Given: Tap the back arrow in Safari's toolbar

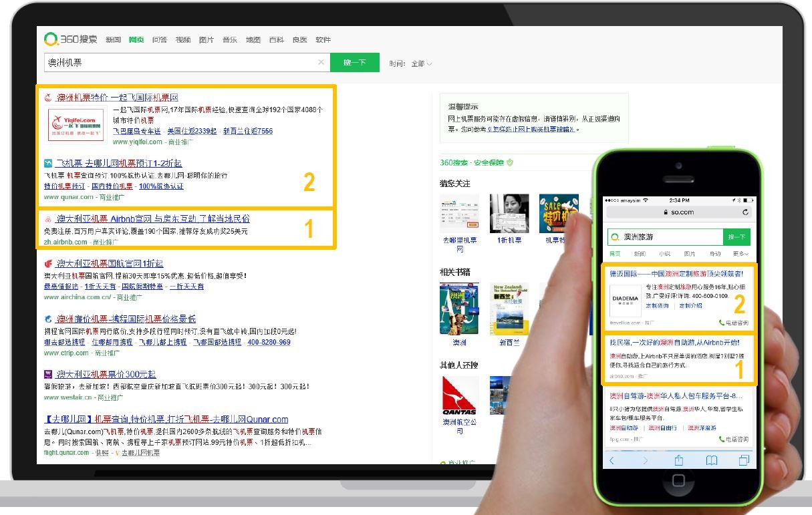Looking at the screenshot, I should tap(612, 460).
